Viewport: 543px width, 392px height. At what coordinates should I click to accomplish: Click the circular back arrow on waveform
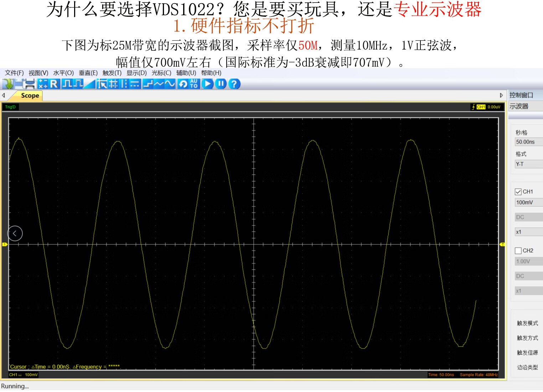(15, 233)
